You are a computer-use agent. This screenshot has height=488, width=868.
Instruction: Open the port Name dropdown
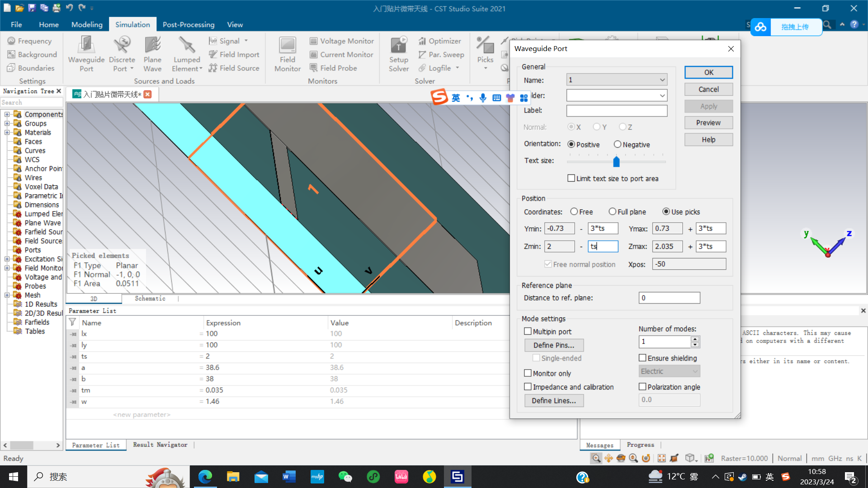pos(662,80)
